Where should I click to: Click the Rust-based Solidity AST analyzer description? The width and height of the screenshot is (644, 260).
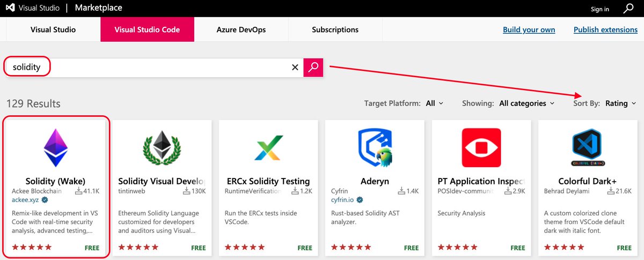(x=365, y=218)
